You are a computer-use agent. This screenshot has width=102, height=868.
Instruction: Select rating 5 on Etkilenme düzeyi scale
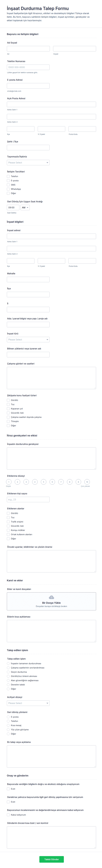coord(44,482)
